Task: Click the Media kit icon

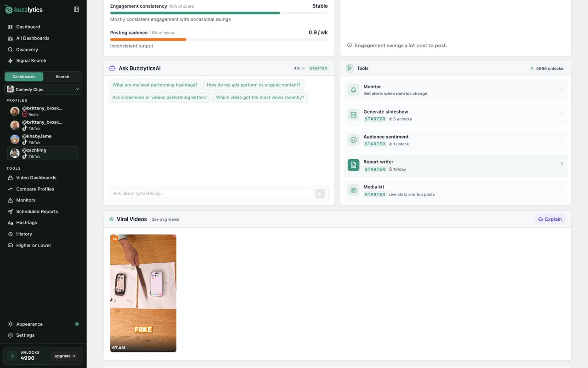Action: 353,190
